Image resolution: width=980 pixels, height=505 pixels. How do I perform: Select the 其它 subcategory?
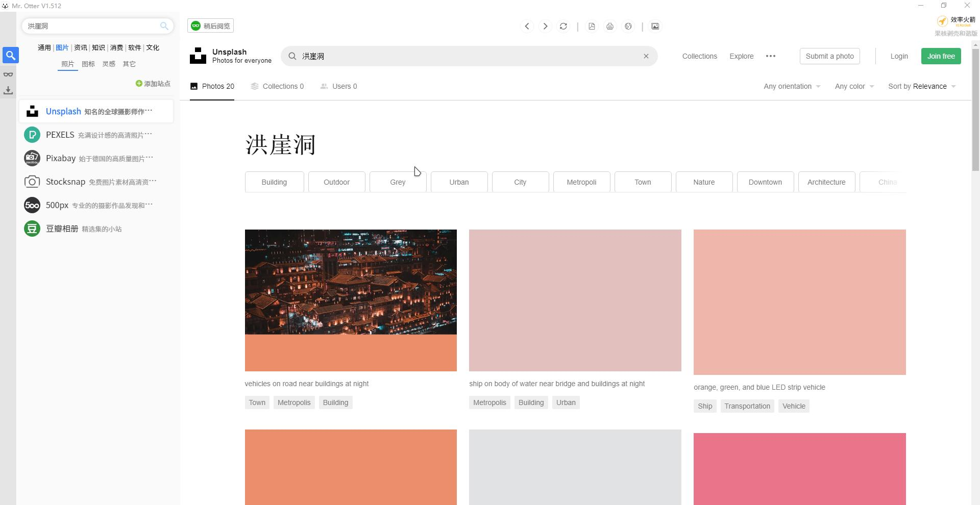coord(129,64)
